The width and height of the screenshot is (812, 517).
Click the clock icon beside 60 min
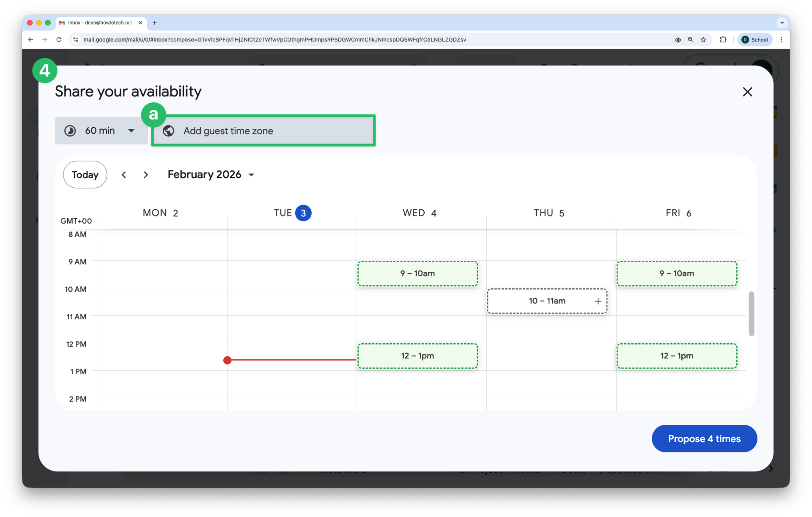(x=70, y=131)
